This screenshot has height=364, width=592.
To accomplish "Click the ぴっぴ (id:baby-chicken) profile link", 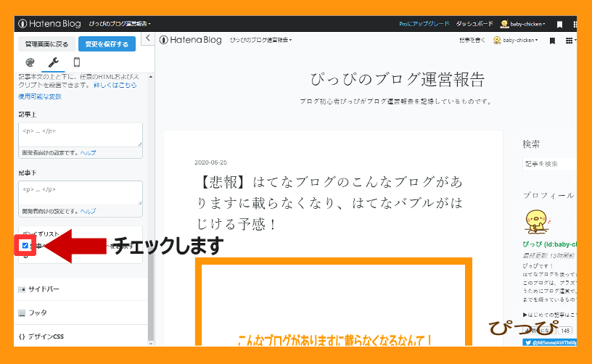I will click(x=550, y=244).
